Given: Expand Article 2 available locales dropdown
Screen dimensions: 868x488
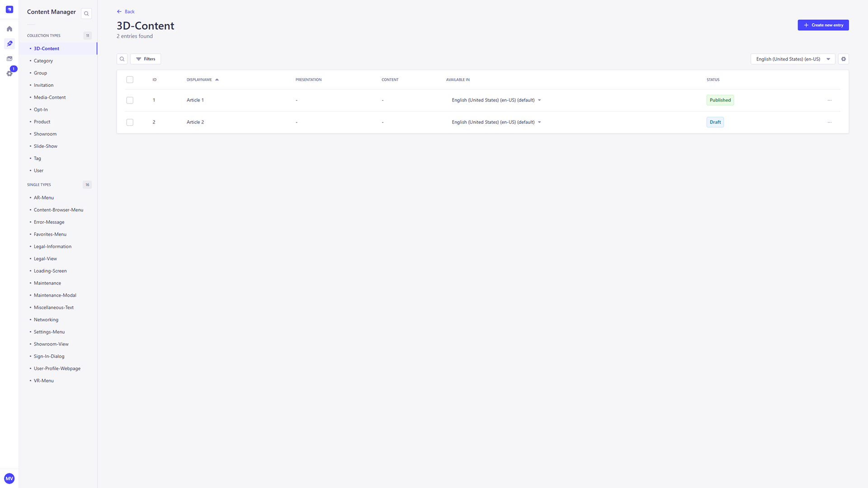Looking at the screenshot, I should [x=539, y=122].
